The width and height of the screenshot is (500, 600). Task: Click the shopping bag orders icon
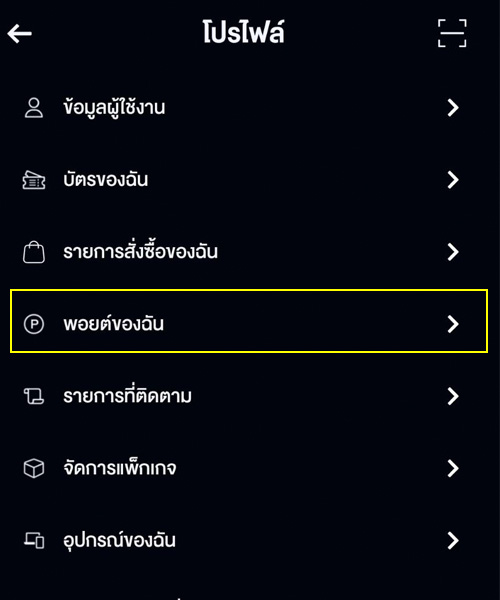34,252
